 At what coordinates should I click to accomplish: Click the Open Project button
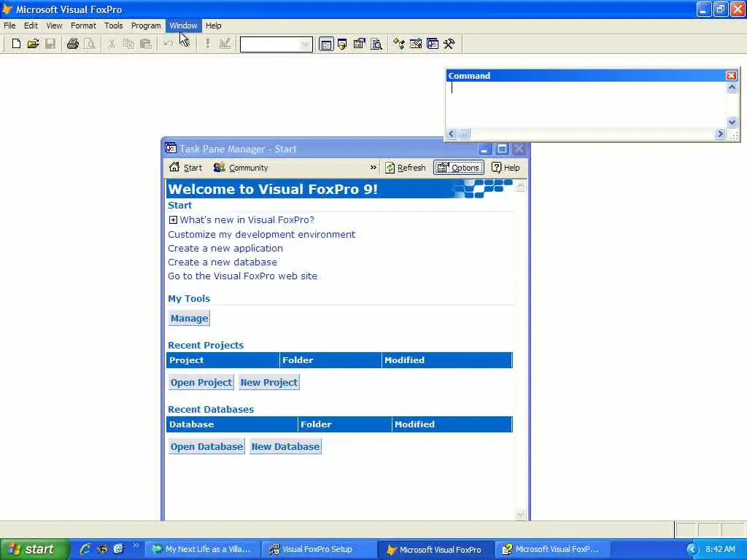click(201, 382)
